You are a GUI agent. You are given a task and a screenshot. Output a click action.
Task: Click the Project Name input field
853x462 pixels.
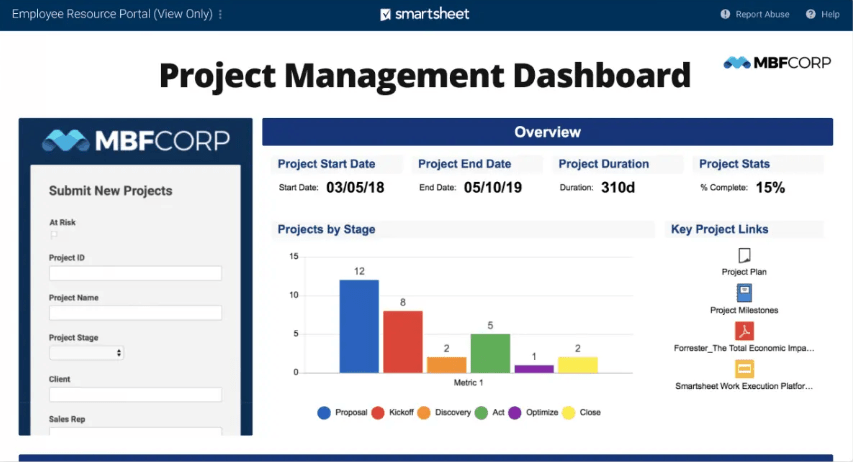tap(135, 312)
